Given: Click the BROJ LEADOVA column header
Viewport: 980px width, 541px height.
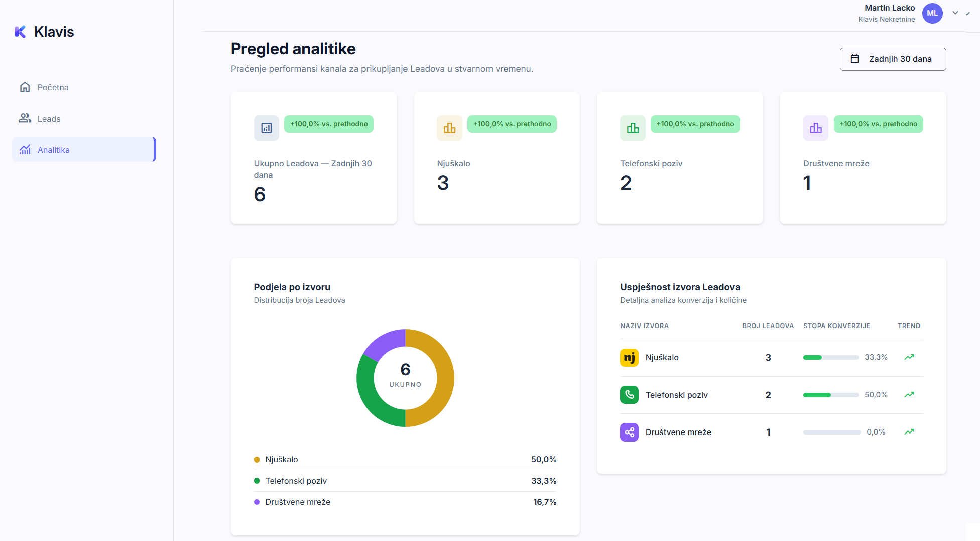Looking at the screenshot, I should point(768,326).
